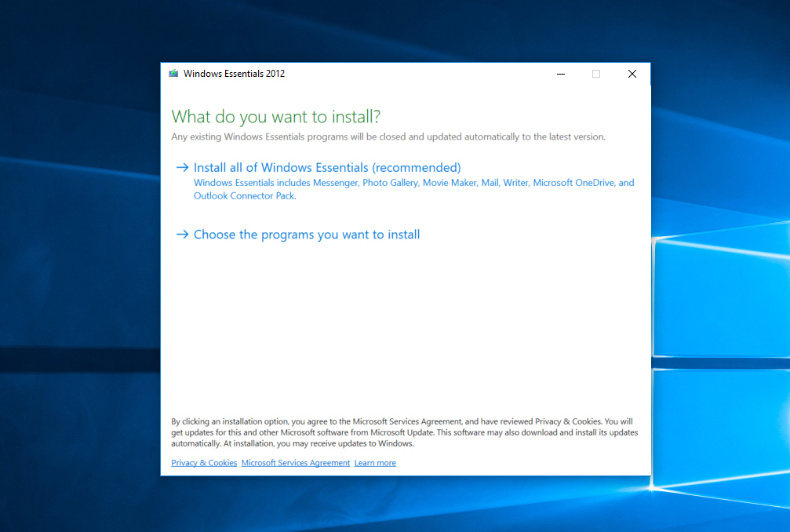
Task: Click the disabled maximize button in title bar
Action: click(596, 74)
